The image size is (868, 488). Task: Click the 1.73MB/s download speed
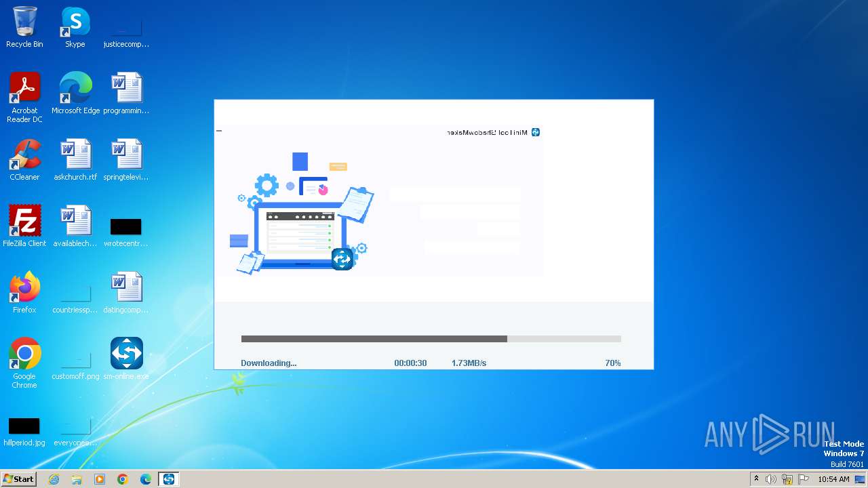click(x=469, y=363)
